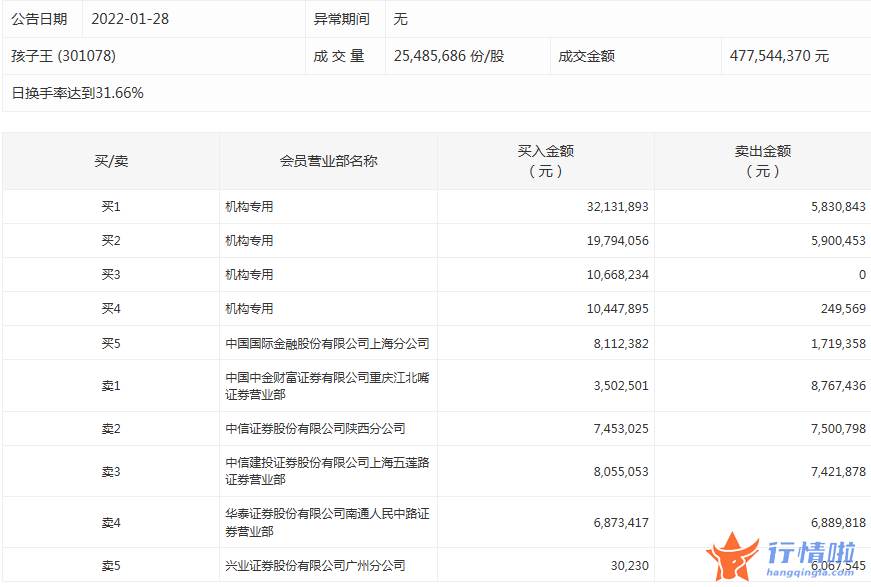The height and width of the screenshot is (587, 871).
Task: Click buy amount 10,447,895
Action: pos(618,308)
